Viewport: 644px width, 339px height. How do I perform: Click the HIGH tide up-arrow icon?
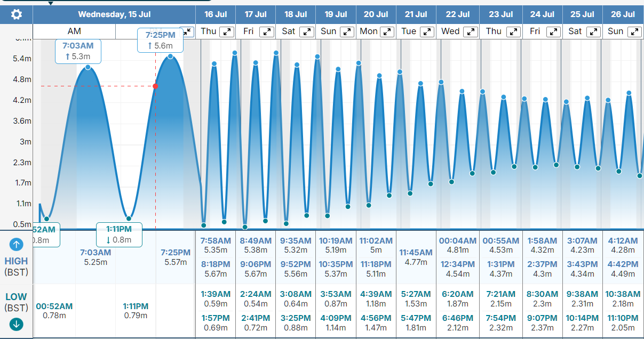16,245
